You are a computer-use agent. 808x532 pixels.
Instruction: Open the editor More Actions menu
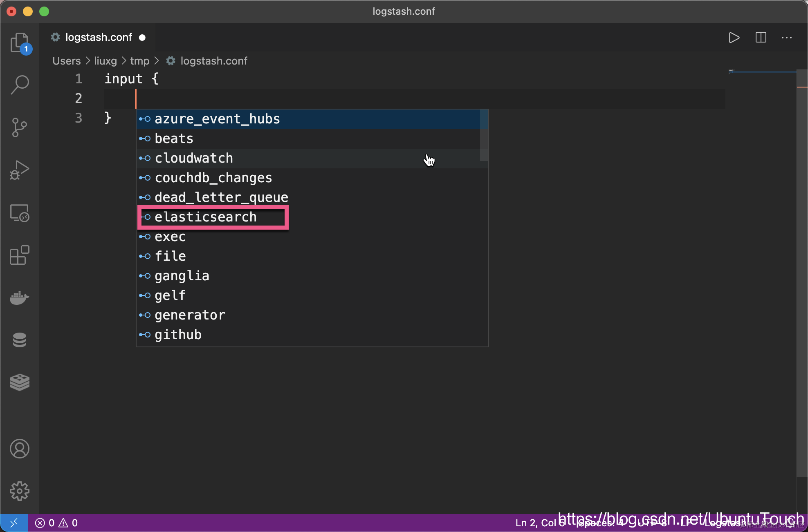[787, 38]
